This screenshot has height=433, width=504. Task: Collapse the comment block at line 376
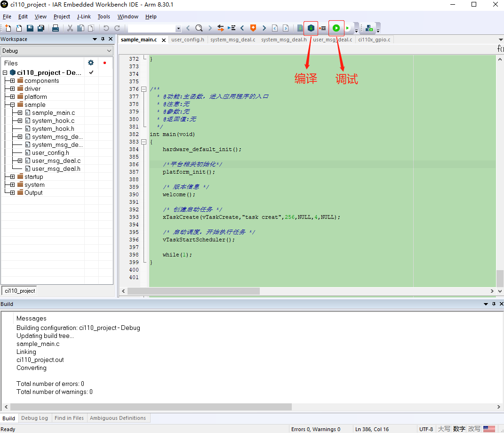pyautogui.click(x=144, y=89)
